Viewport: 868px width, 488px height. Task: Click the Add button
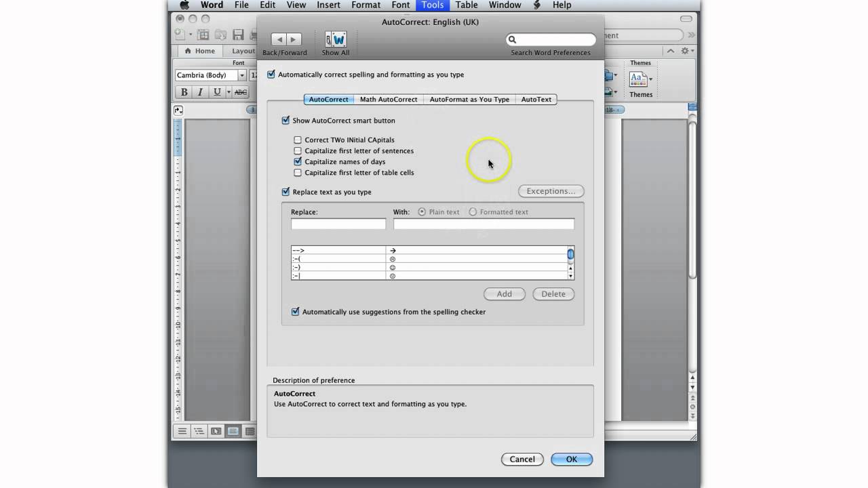point(505,293)
